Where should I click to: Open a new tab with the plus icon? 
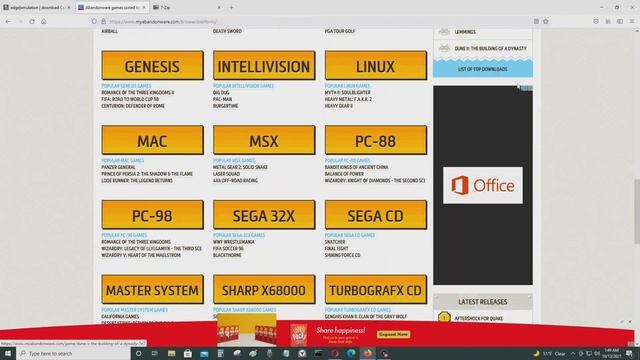click(x=231, y=7)
